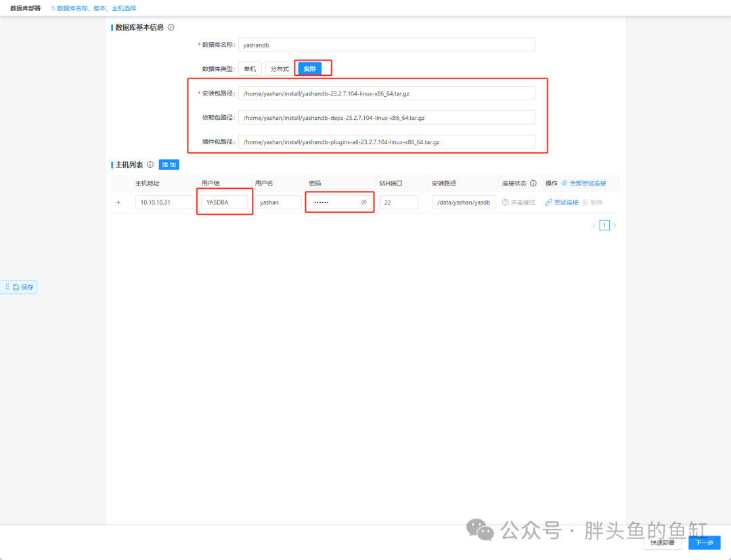Click 全部尝试连接 link
Image resolution: width=731 pixels, height=560 pixels.
(x=583, y=184)
